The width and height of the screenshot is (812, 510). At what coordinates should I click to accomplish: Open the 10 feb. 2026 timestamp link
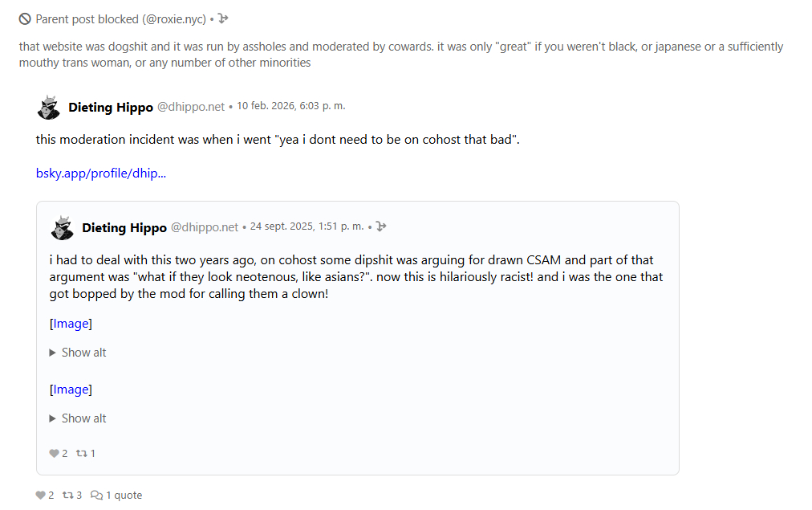pos(290,106)
